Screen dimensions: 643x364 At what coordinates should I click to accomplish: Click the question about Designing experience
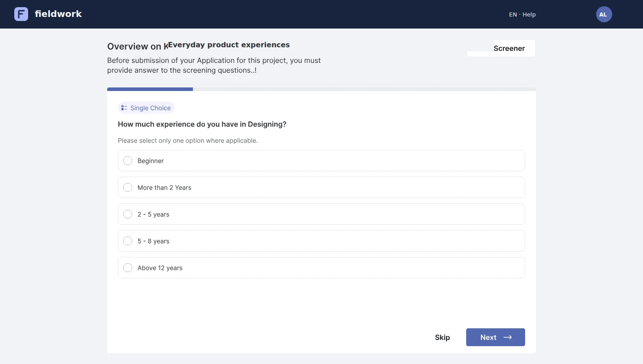coord(202,124)
